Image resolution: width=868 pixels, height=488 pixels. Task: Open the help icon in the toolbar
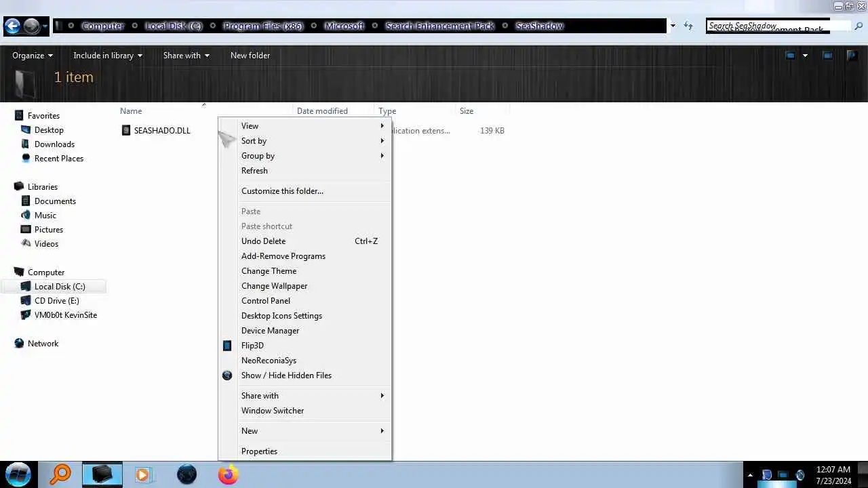point(852,56)
